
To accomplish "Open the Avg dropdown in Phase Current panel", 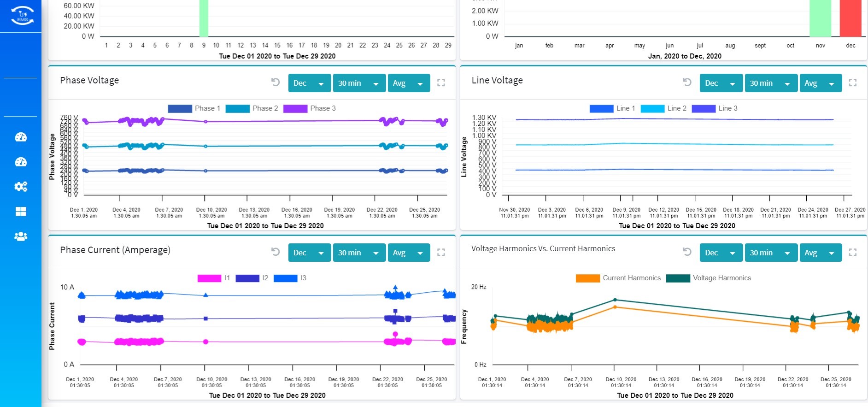I will click(409, 253).
